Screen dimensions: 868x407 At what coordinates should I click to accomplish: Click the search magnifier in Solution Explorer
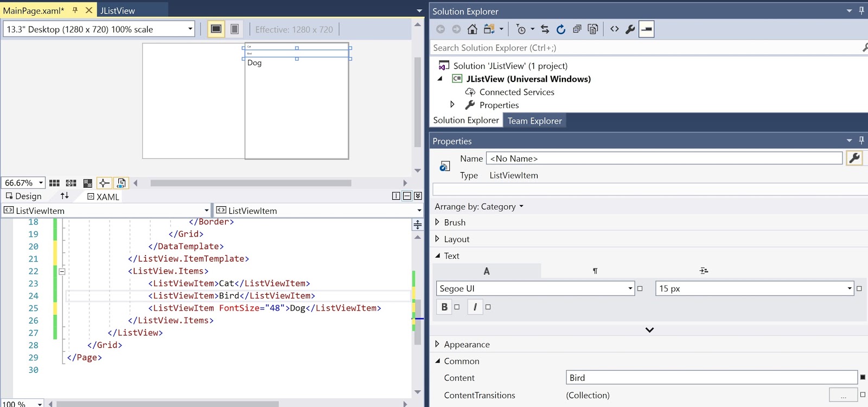(864, 48)
